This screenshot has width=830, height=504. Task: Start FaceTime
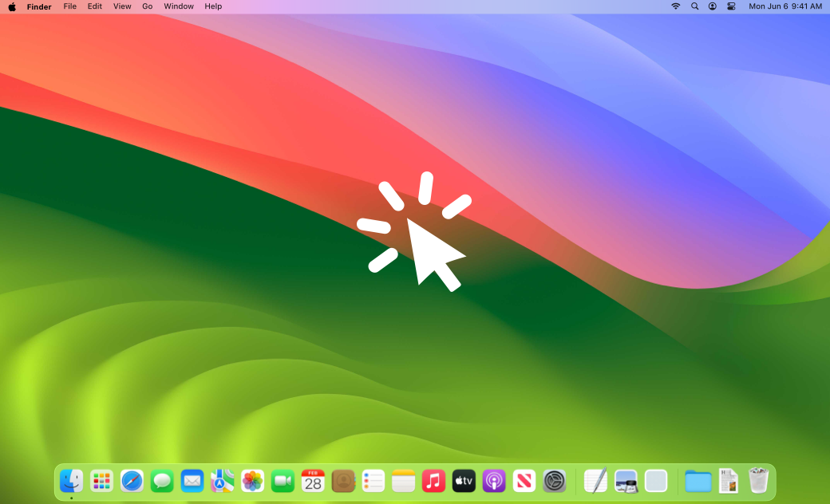[282, 481]
